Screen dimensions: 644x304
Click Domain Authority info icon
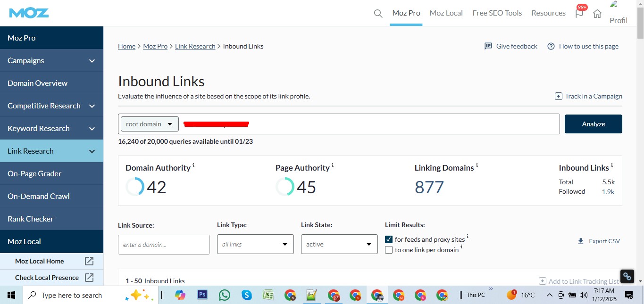(x=193, y=165)
